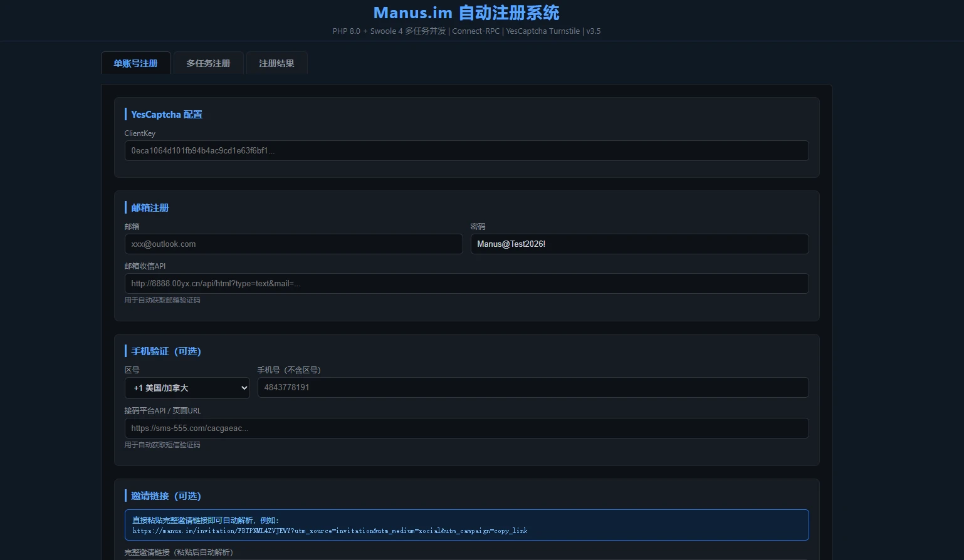Image resolution: width=964 pixels, height=560 pixels.
Task: Click the 邮箱 email input box
Action: click(x=293, y=244)
